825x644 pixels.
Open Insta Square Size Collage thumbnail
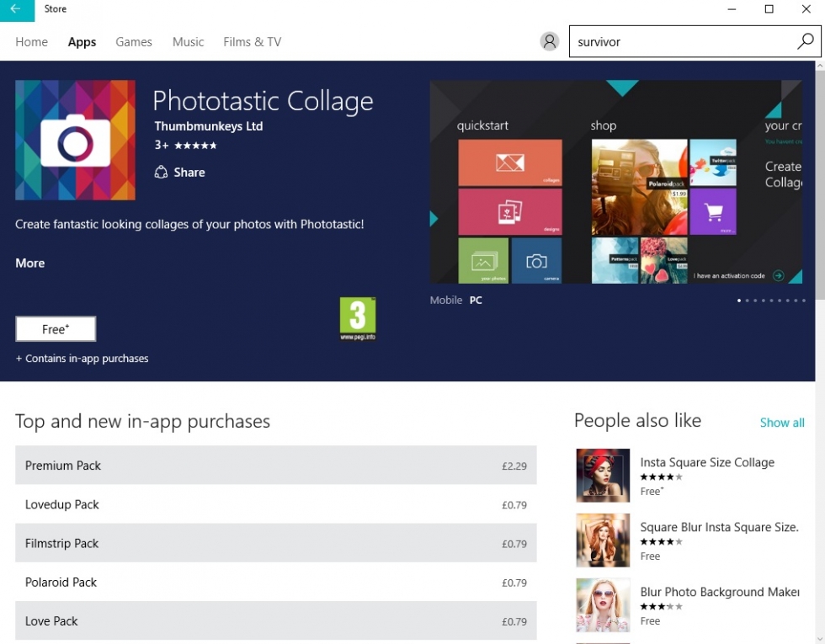[603, 475]
